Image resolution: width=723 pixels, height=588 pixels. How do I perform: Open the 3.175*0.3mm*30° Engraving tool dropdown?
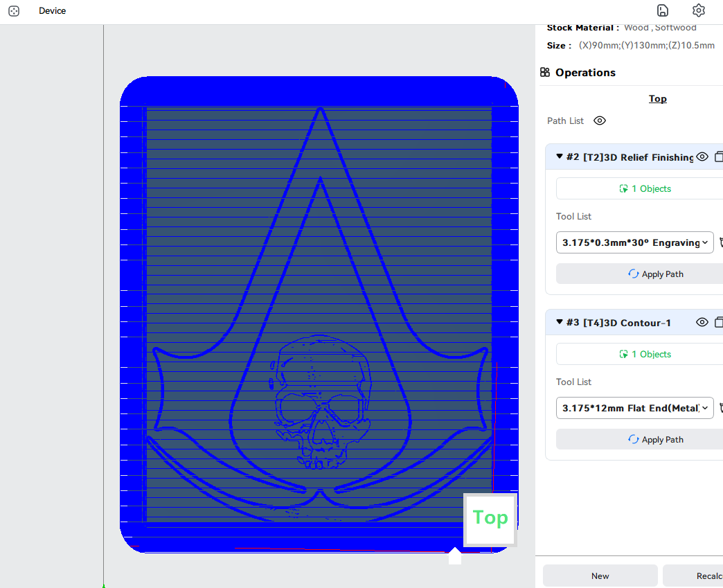click(634, 242)
